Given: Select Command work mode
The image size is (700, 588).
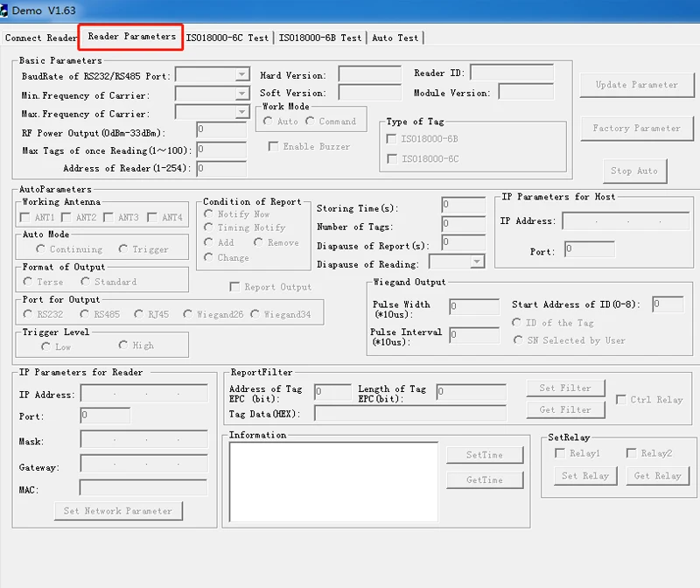Looking at the screenshot, I should click(310, 121).
